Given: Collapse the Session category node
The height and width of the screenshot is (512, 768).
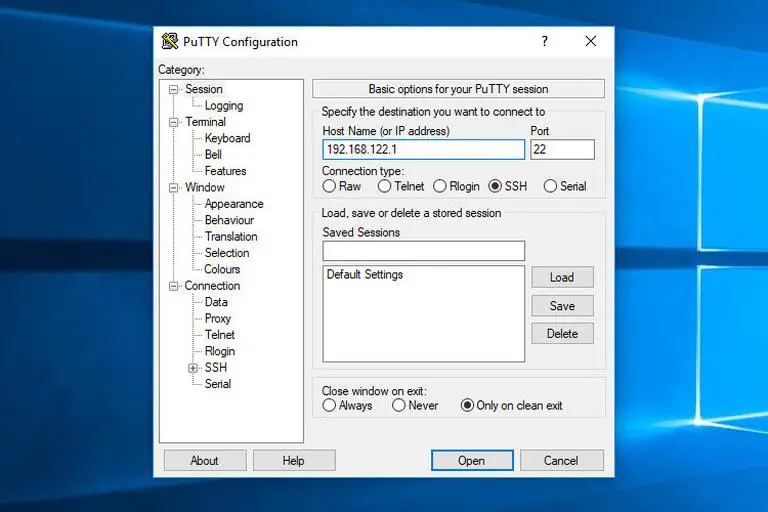Looking at the screenshot, I should (173, 90).
